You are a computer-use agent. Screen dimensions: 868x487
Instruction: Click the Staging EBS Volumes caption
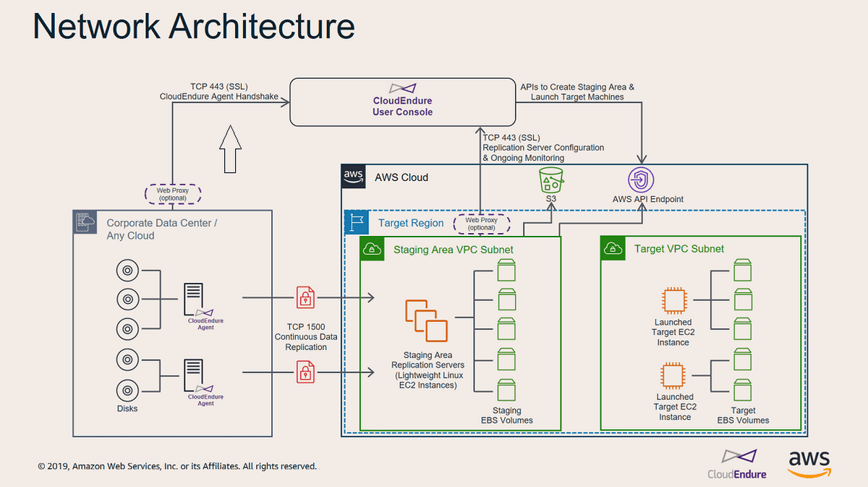click(x=506, y=415)
